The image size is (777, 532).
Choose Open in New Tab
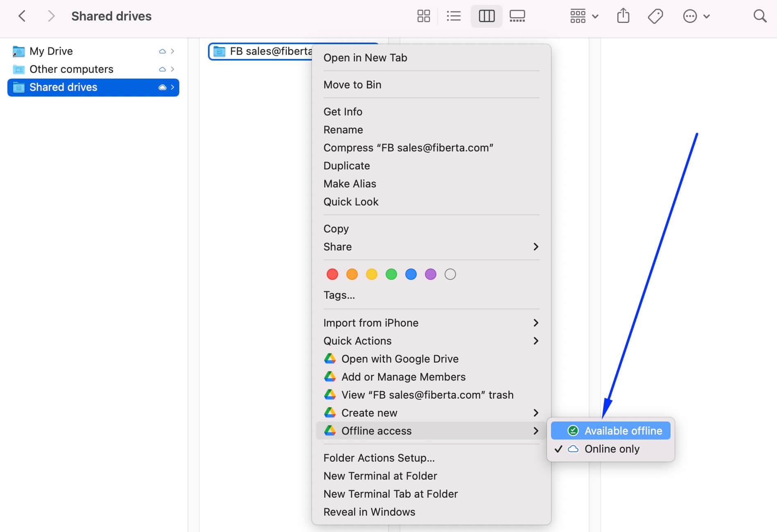(431, 58)
